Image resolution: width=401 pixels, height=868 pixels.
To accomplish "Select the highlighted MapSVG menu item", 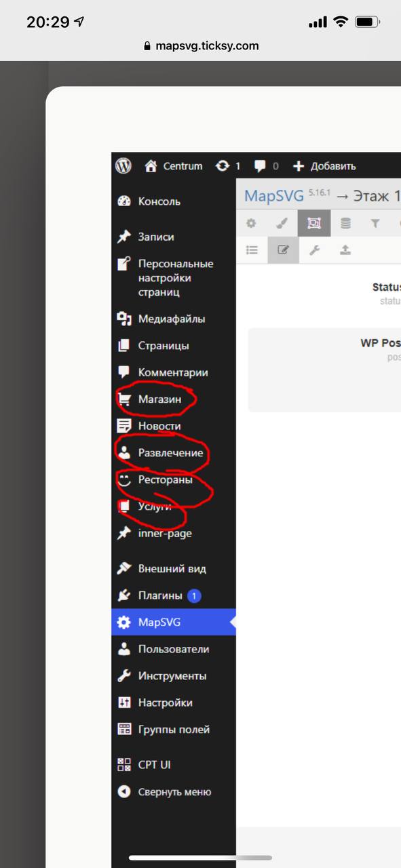I will coord(174,623).
